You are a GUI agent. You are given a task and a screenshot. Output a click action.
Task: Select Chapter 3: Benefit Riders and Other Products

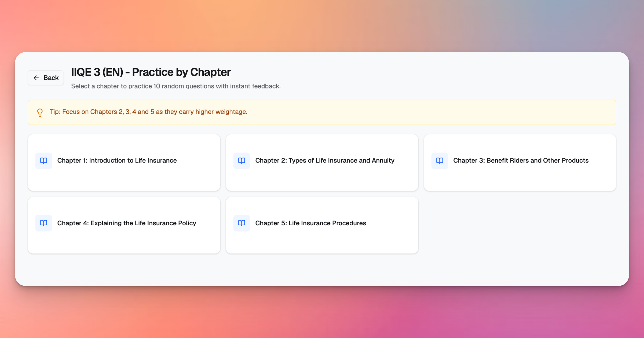tap(520, 163)
